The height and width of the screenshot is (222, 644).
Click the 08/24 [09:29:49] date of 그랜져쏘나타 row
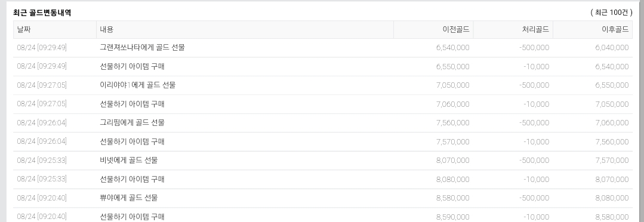point(42,48)
